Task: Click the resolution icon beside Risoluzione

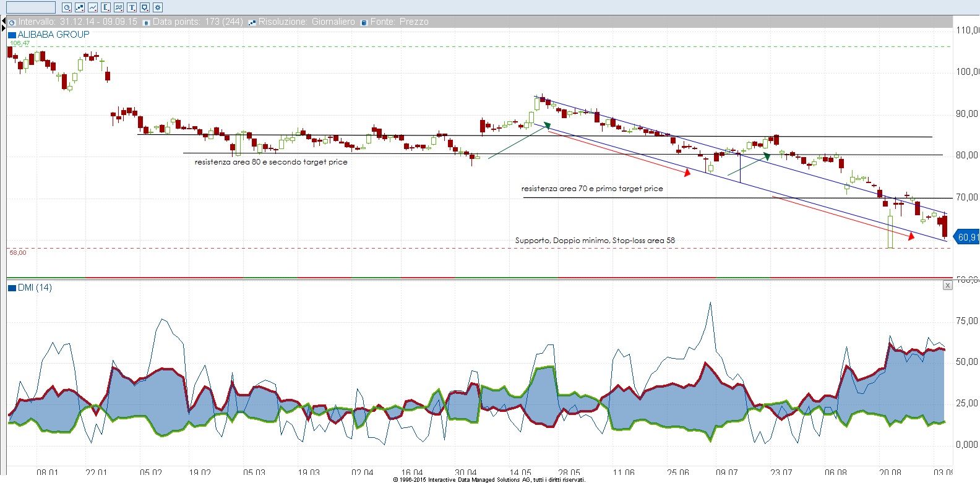Action: click(252, 23)
